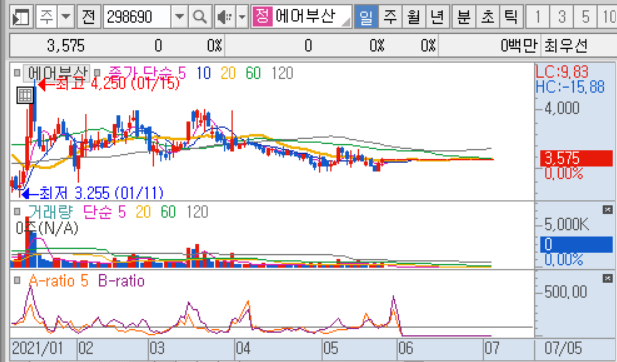
Task: Click the 거래량 volume legend label
Action: coord(50,212)
